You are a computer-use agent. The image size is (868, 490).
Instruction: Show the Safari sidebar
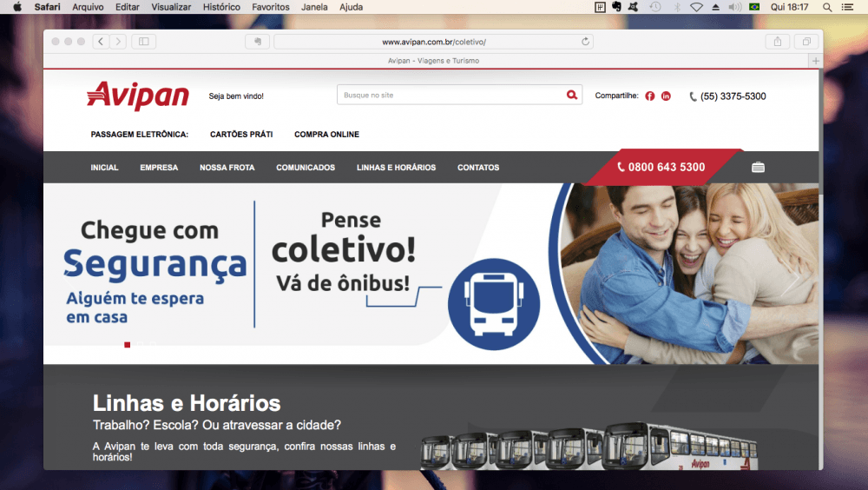[144, 42]
